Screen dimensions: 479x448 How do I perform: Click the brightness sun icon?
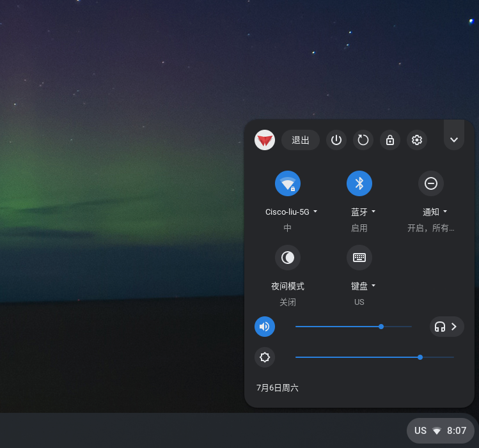265,357
